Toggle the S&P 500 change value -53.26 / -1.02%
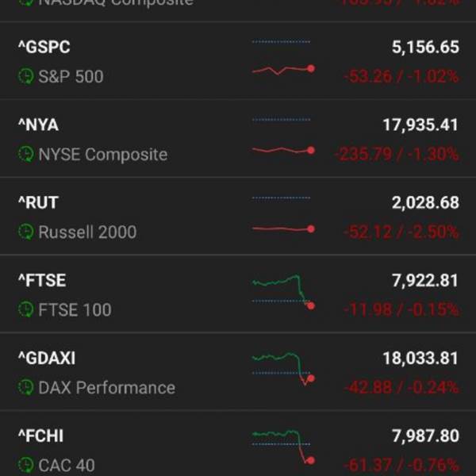This screenshot has width=476, height=476. pos(401,76)
